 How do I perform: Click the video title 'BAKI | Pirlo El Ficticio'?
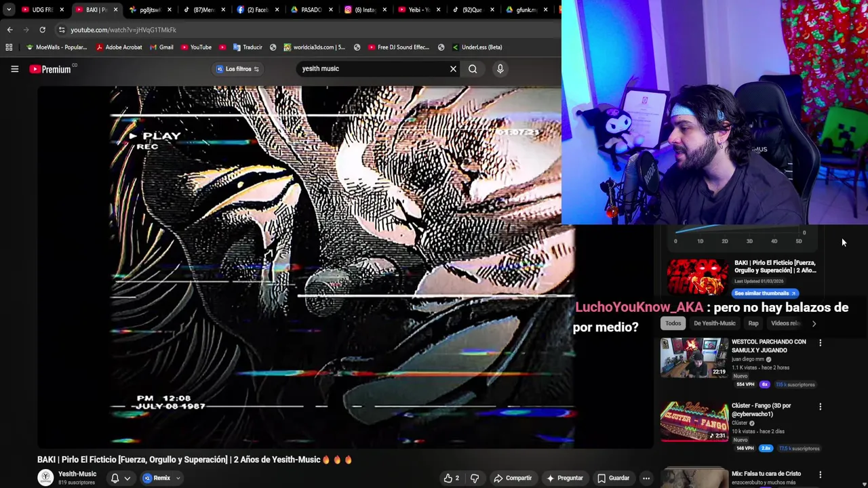pos(194,460)
